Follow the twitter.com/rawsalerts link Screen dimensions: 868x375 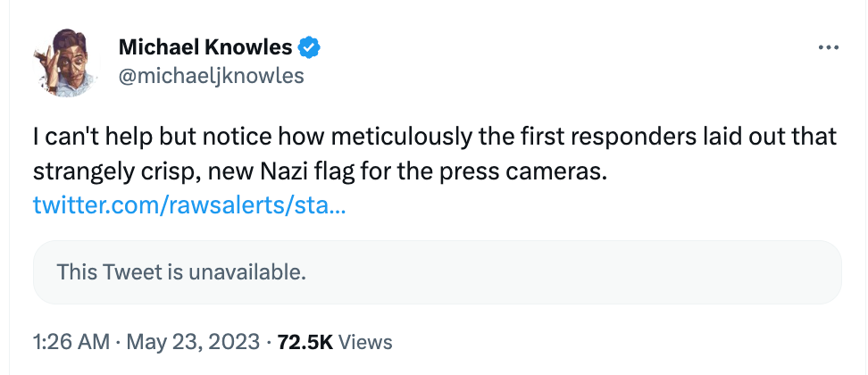pos(189,204)
